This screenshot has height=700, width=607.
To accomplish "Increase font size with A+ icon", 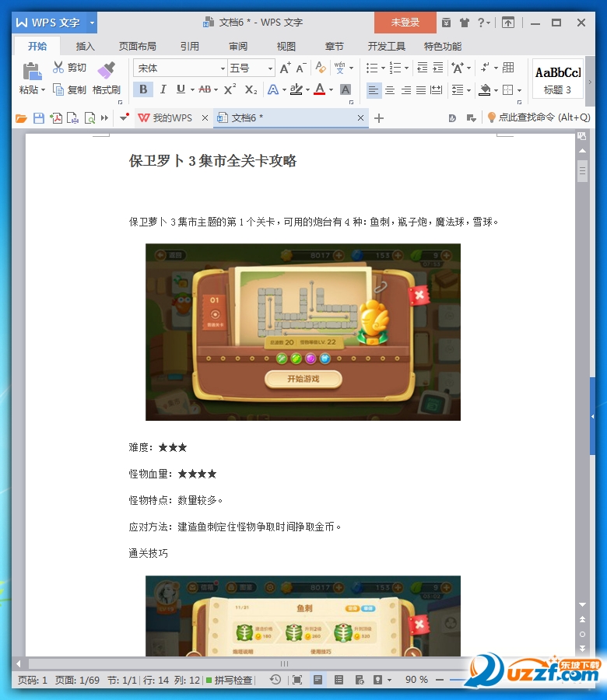I will pos(285,68).
